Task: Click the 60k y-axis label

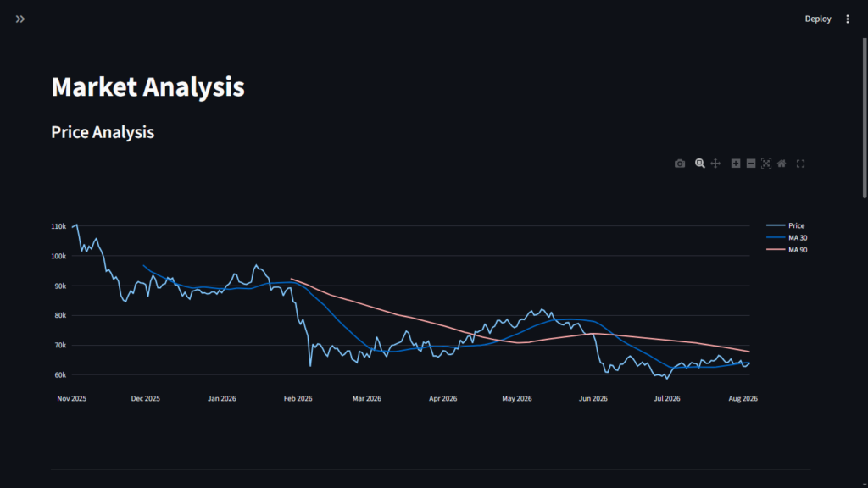Action: coord(60,375)
